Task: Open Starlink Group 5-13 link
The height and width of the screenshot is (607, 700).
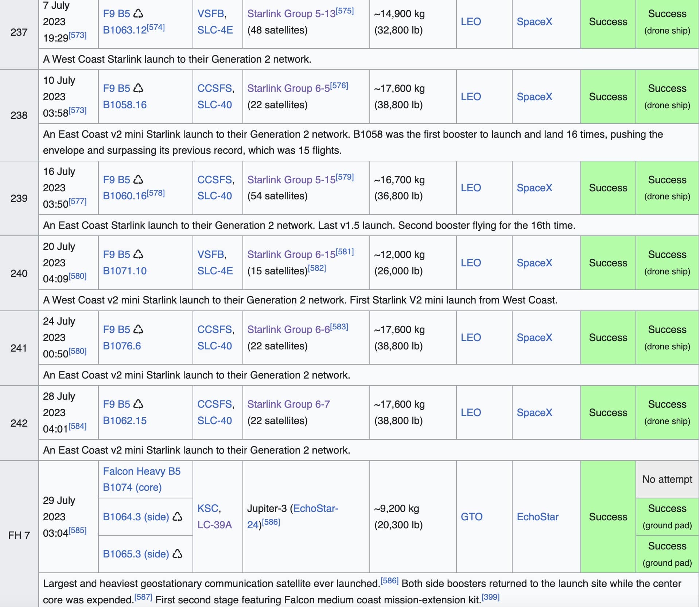Action: pos(291,14)
